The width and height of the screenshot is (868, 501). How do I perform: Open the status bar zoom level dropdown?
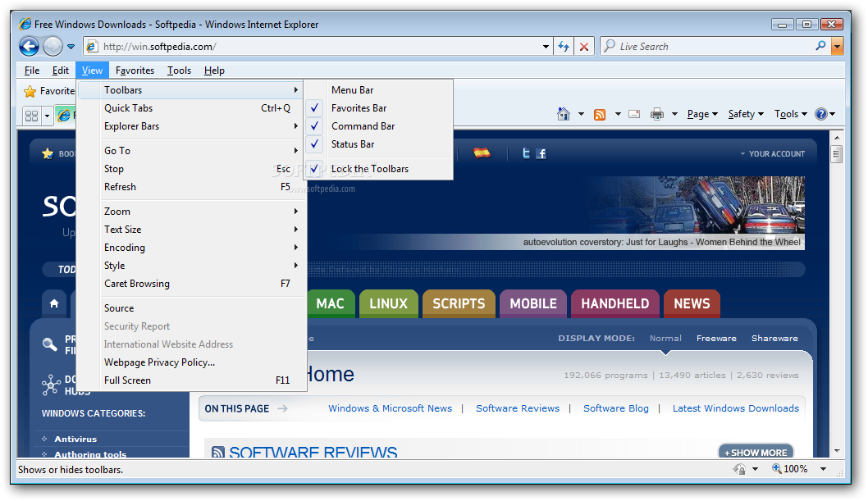(823, 469)
